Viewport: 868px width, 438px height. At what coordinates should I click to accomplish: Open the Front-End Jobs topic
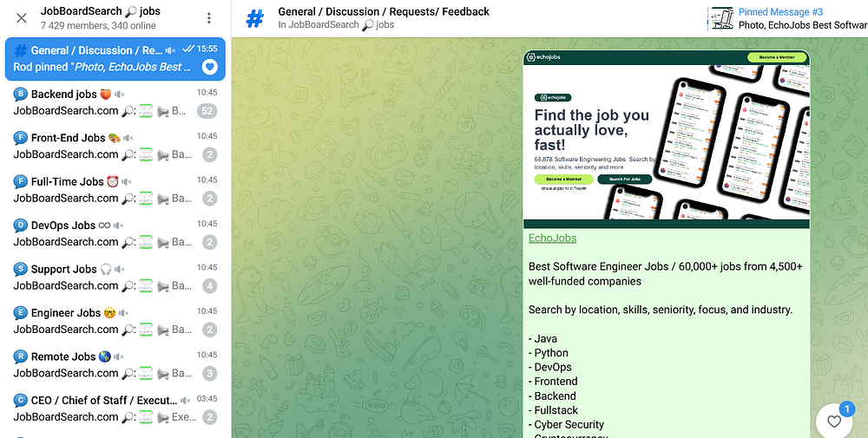coord(115,146)
